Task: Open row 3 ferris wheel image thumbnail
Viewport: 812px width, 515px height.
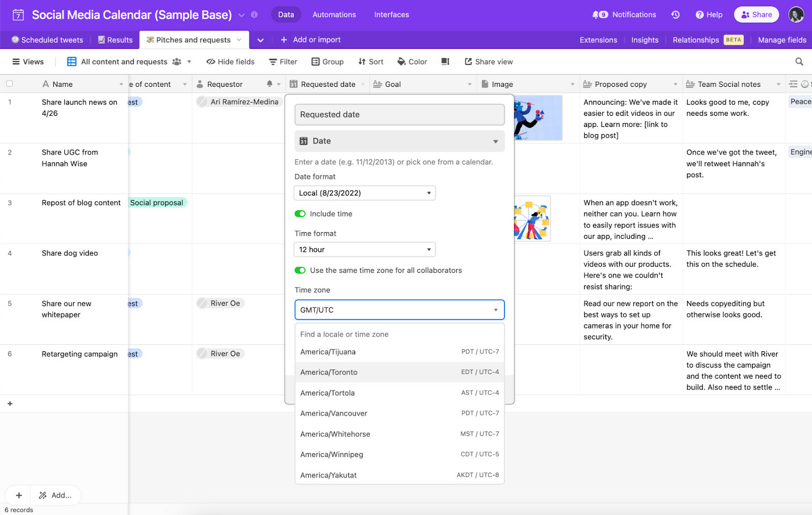Action: (532, 219)
